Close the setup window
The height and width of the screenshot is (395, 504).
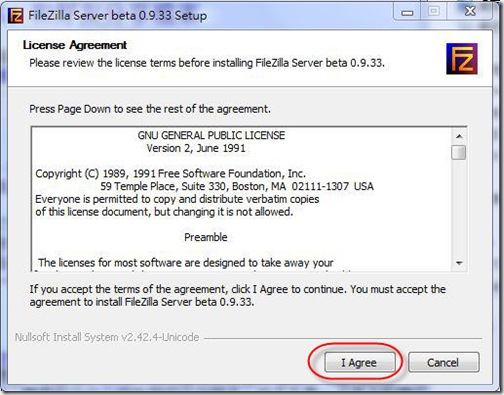coord(470,12)
